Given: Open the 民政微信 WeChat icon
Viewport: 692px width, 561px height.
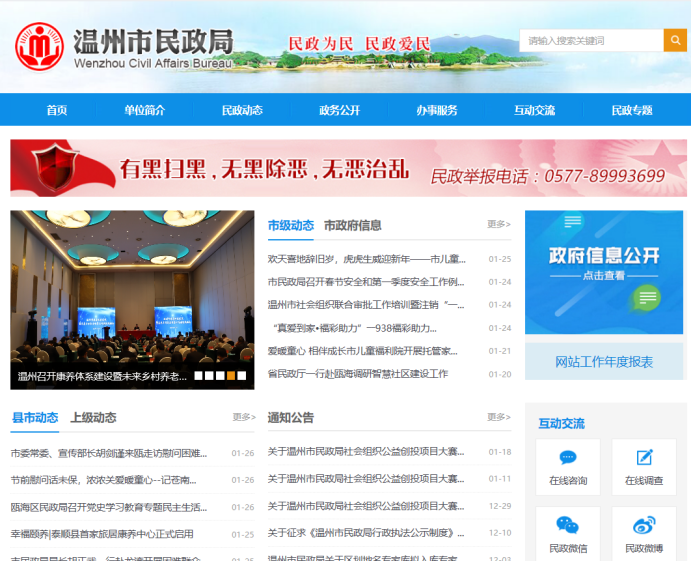Looking at the screenshot, I should coord(568,526).
